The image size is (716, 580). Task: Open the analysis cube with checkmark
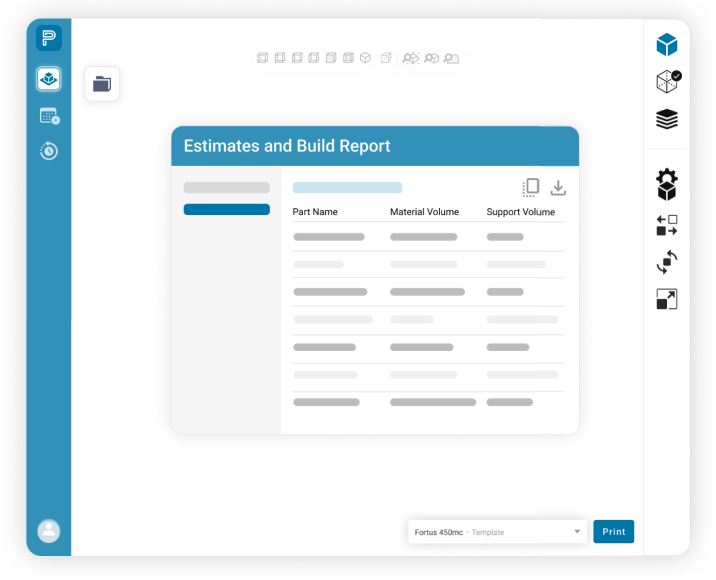click(x=667, y=82)
